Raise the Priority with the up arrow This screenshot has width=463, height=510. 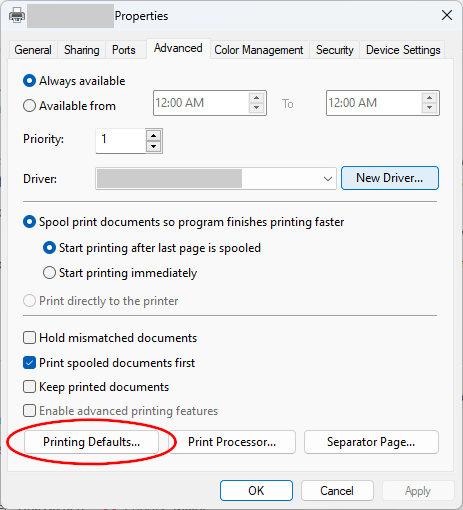click(x=153, y=136)
